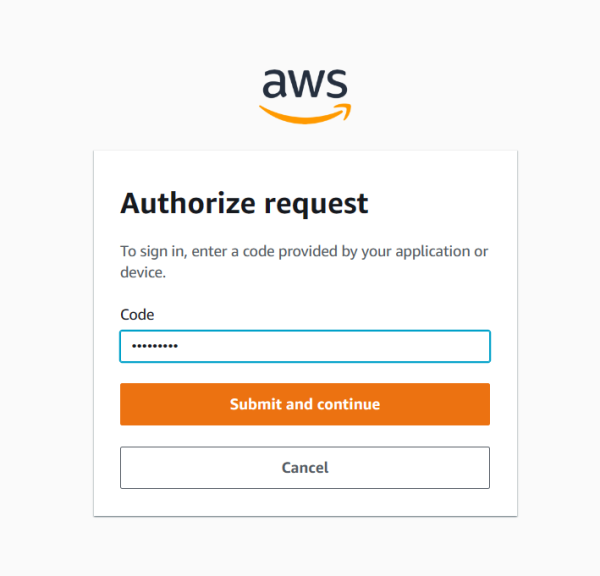Click the word "device." in the instructions
Screen dimensions: 600x576
tap(143, 271)
